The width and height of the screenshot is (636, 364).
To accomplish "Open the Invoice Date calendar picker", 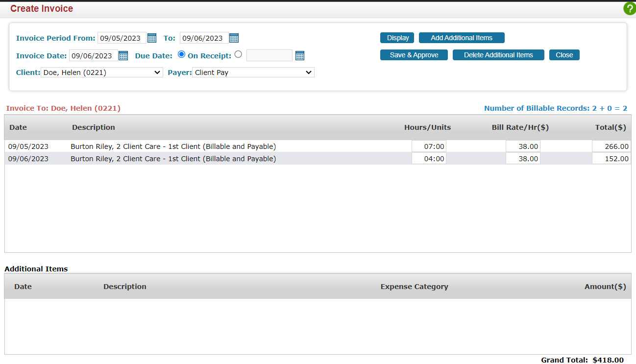I will point(123,55).
